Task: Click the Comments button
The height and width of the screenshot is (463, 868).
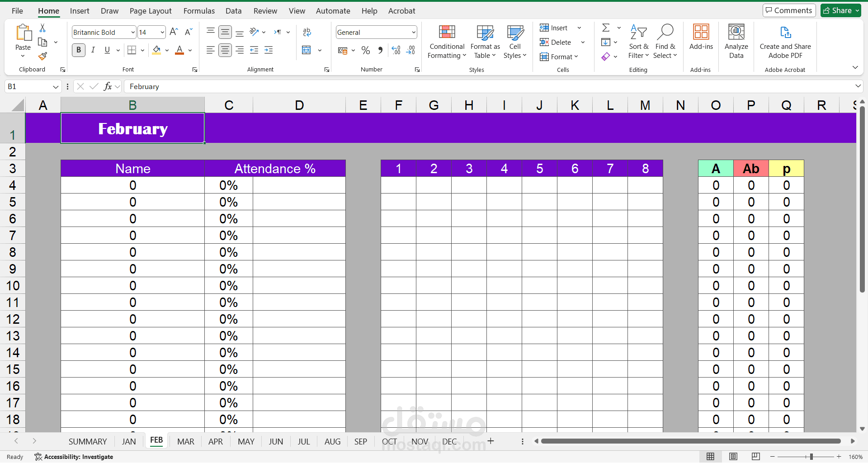Action: pos(789,10)
